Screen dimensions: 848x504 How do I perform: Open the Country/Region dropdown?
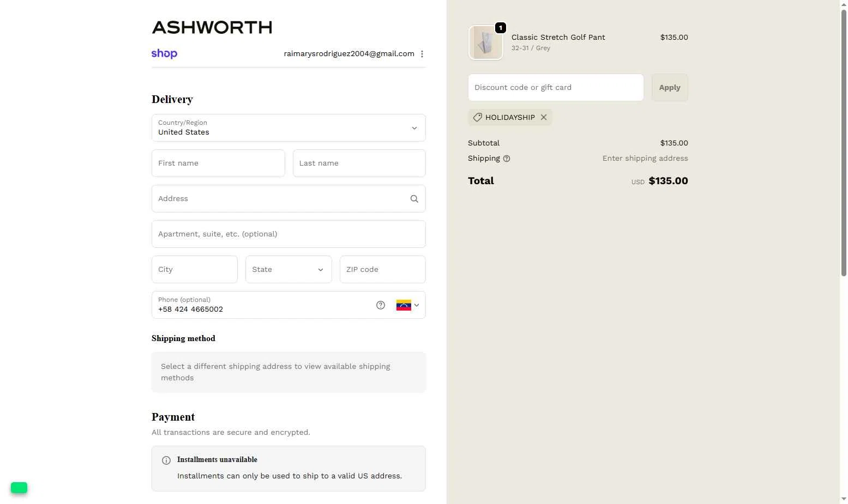(288, 128)
